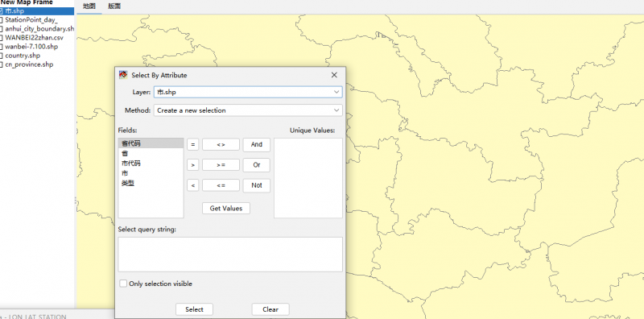Screen dimensions: 644x319
Task: Insert the not-equal operator
Action: point(221,145)
